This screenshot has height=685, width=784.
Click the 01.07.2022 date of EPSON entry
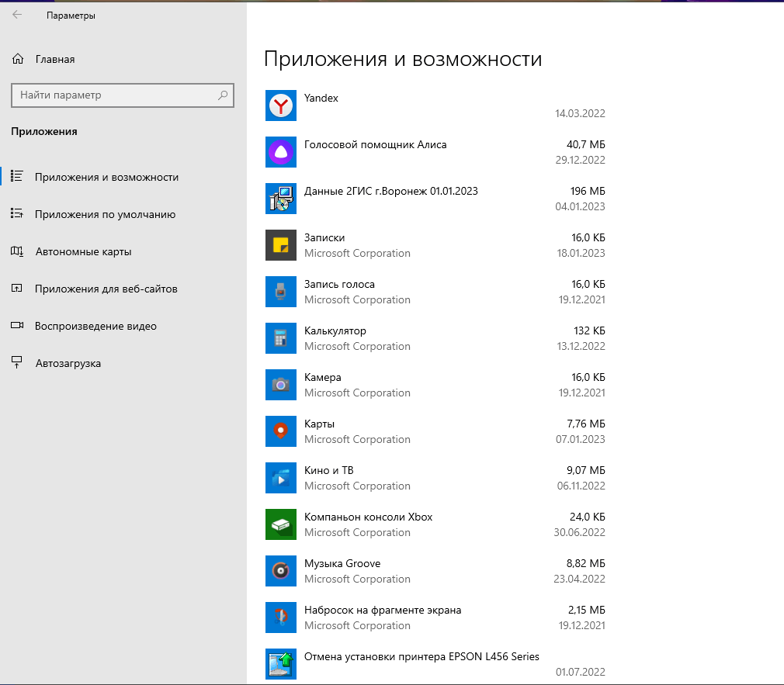click(x=580, y=672)
